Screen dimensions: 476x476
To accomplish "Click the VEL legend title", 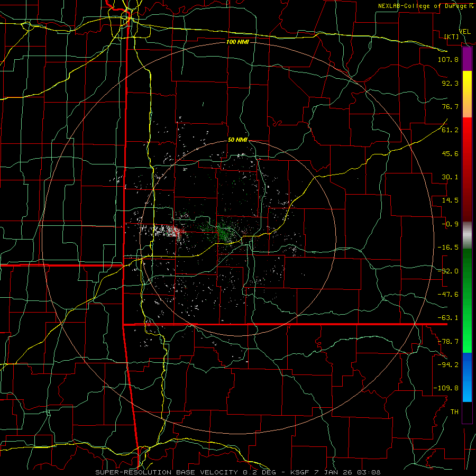I will click(x=464, y=32).
